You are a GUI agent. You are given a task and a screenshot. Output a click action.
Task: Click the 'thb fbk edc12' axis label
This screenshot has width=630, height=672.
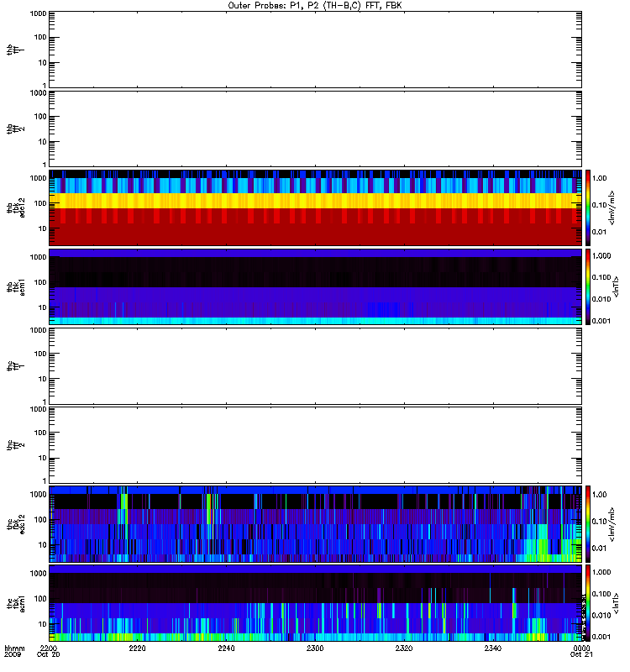15,207
